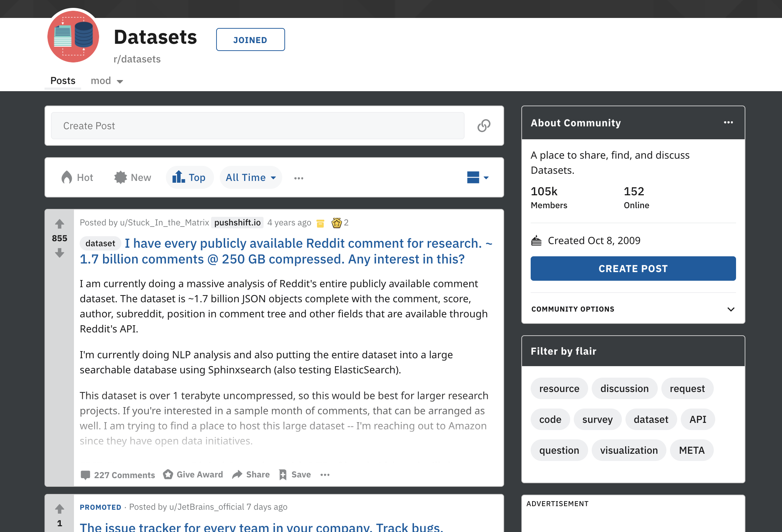Click the JOINED button

tap(250, 39)
